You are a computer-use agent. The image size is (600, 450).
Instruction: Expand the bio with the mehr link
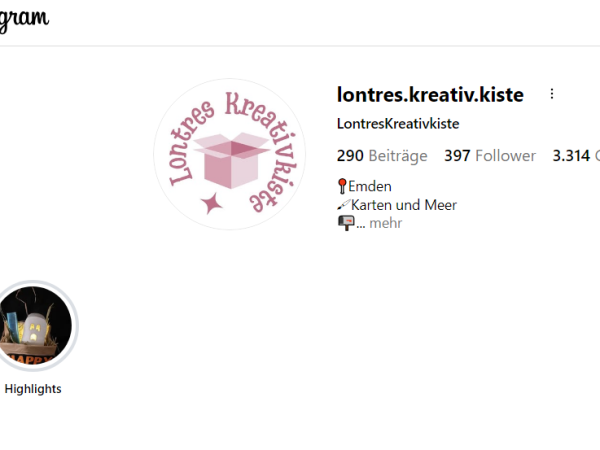click(385, 223)
